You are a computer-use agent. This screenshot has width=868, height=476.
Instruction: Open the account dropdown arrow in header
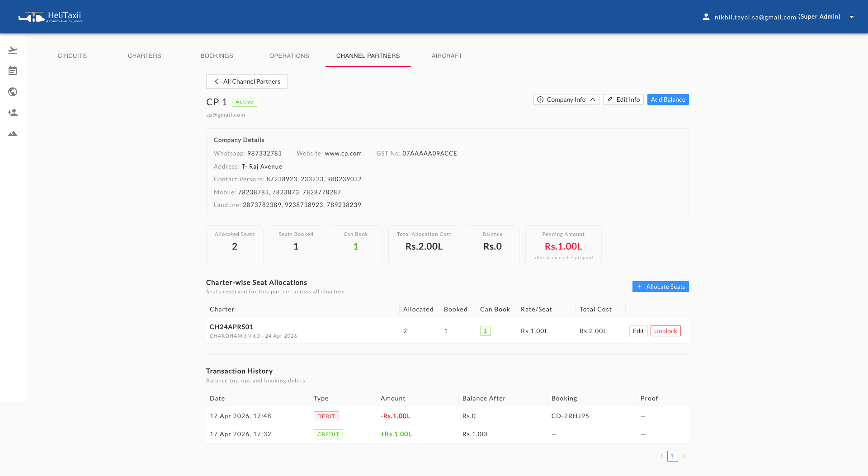(x=852, y=17)
